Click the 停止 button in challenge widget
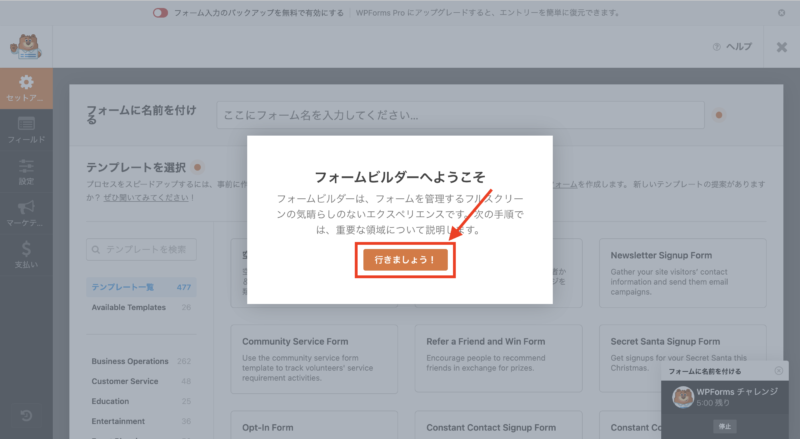Image resolution: width=800 pixels, height=439 pixels. [x=725, y=426]
